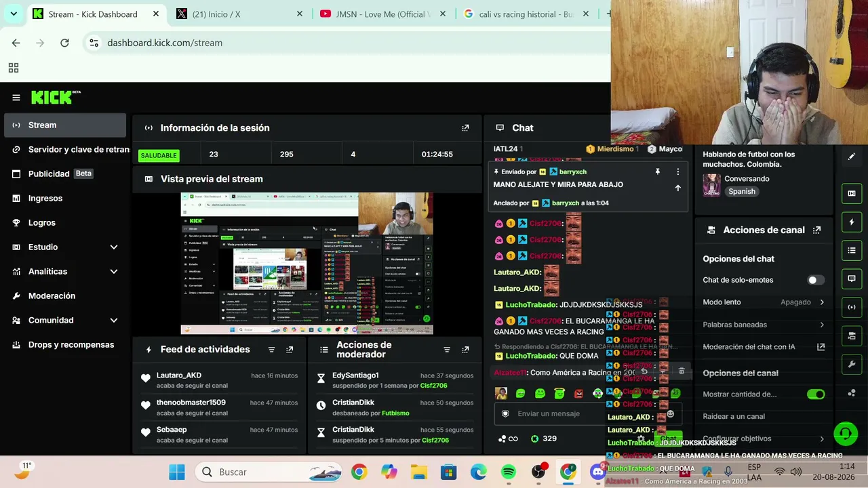This screenshot has height=488, width=868.
Task: Open Modo lento options
Action: pos(764,302)
